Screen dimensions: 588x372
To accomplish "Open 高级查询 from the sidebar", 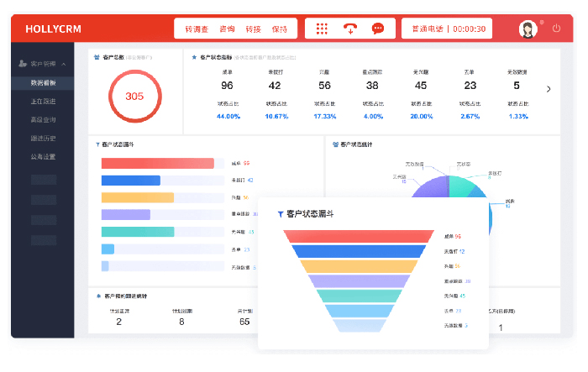I will coord(43,119).
